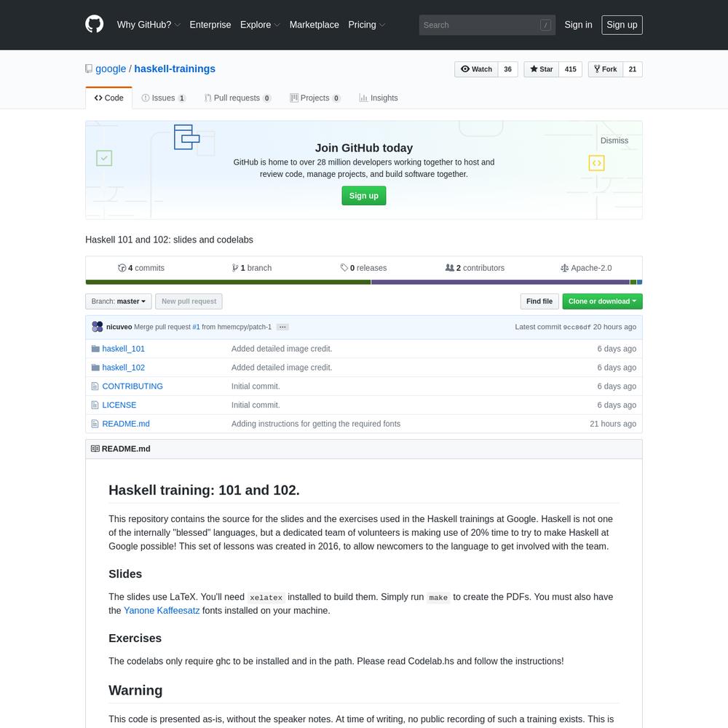Open the Marketplace nav link
Viewport: 728px width, 728px height.
[x=314, y=25]
